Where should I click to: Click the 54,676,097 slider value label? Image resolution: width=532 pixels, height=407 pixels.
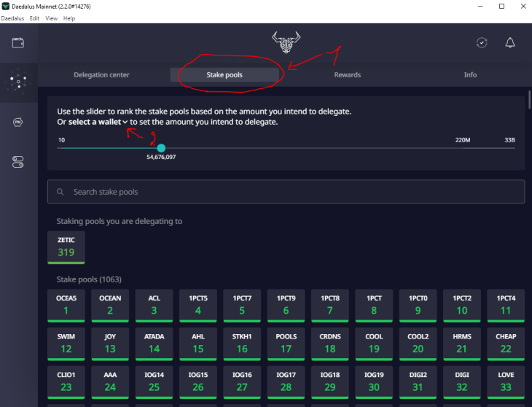pos(161,157)
